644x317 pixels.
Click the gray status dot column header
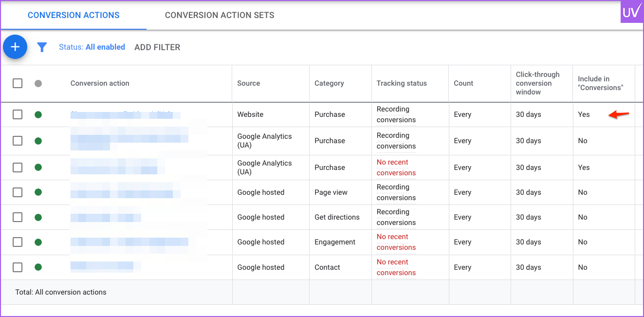pyautogui.click(x=38, y=83)
